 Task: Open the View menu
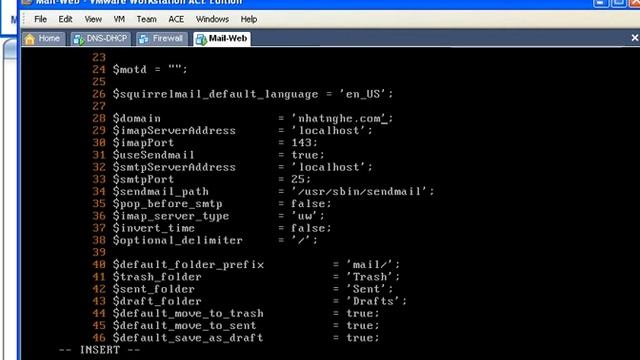coord(93,19)
